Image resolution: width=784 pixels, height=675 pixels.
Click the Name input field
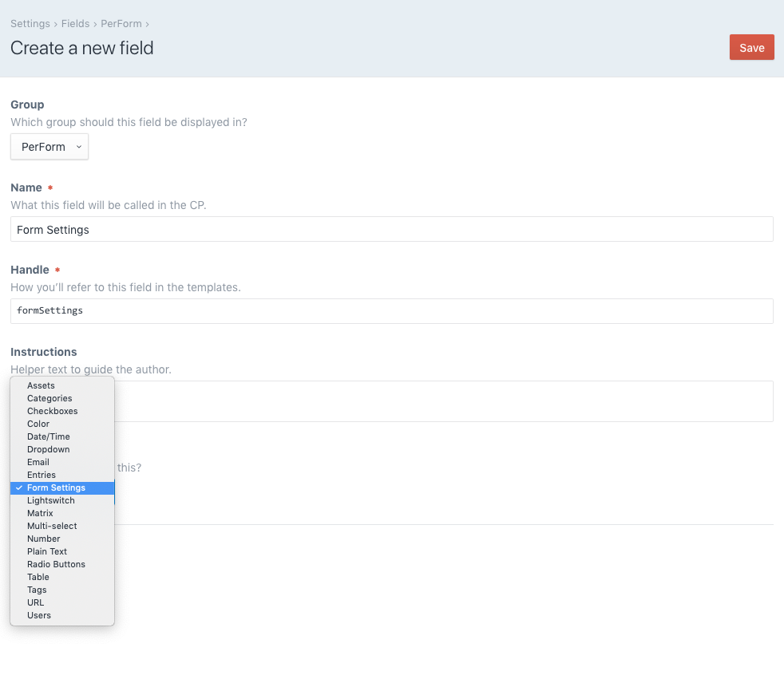pyautogui.click(x=391, y=230)
